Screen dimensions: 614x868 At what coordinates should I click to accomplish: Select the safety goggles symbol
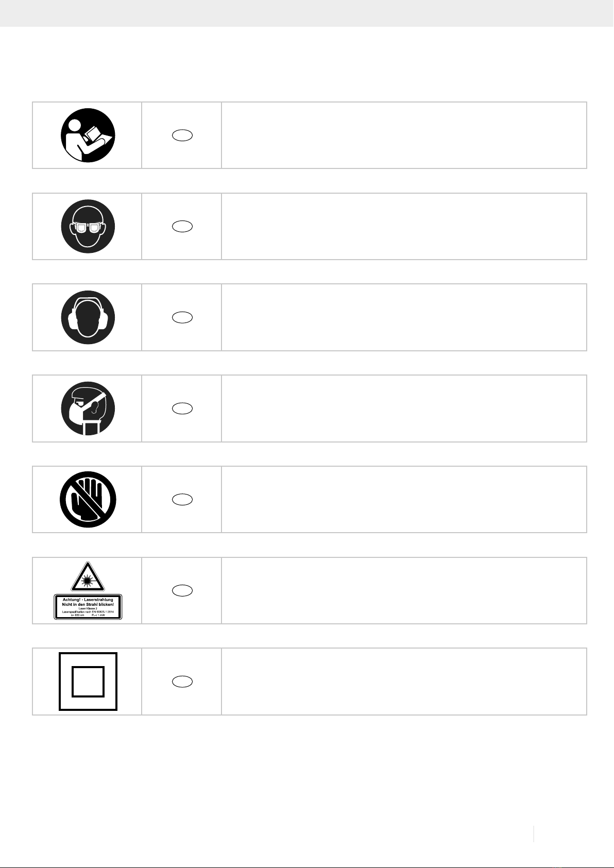pyautogui.click(x=88, y=227)
